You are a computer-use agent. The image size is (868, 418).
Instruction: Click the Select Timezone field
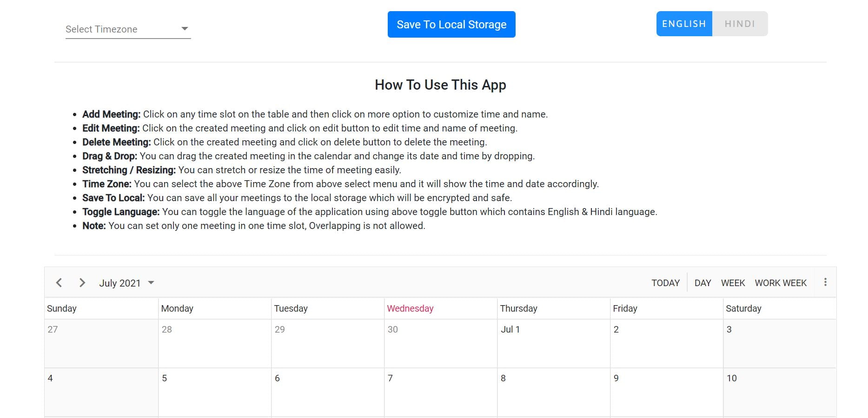click(121, 29)
